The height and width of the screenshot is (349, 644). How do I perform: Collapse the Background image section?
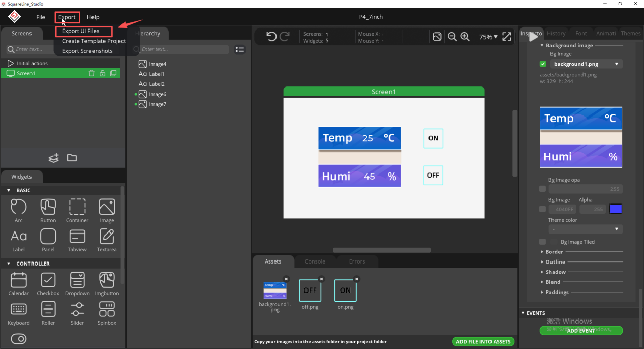click(542, 45)
